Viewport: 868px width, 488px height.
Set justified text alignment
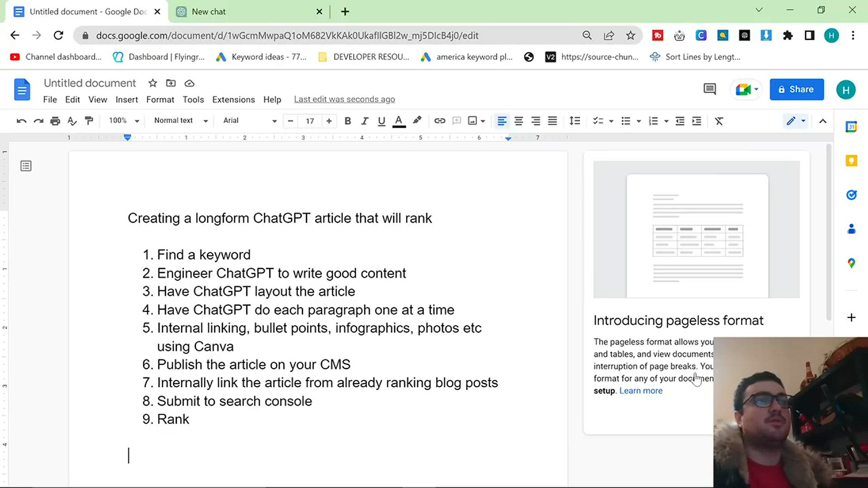pos(552,121)
